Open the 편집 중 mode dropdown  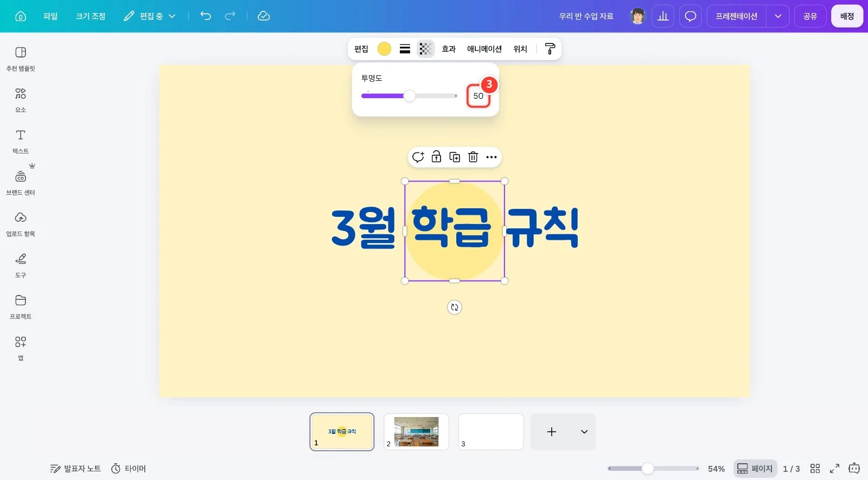coord(150,16)
